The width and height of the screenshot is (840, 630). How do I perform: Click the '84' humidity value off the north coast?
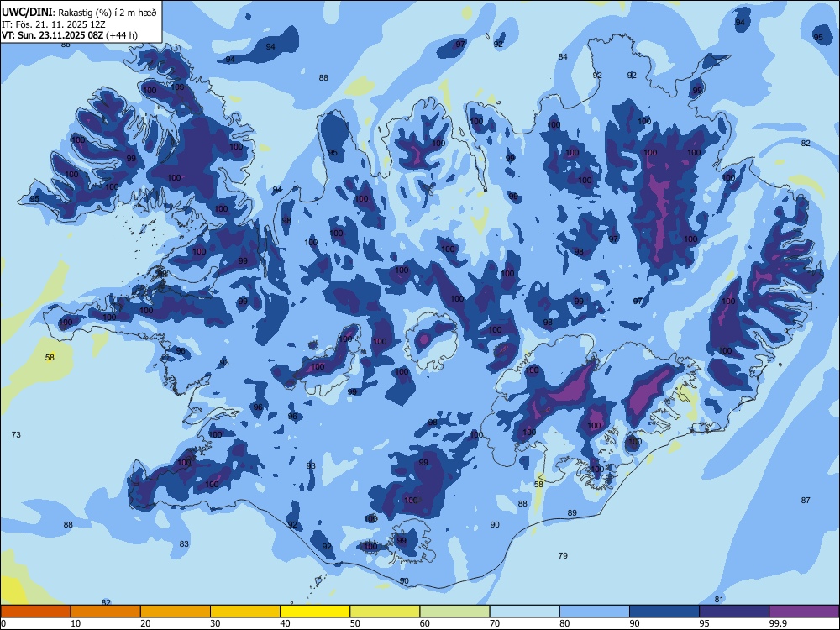click(563, 57)
